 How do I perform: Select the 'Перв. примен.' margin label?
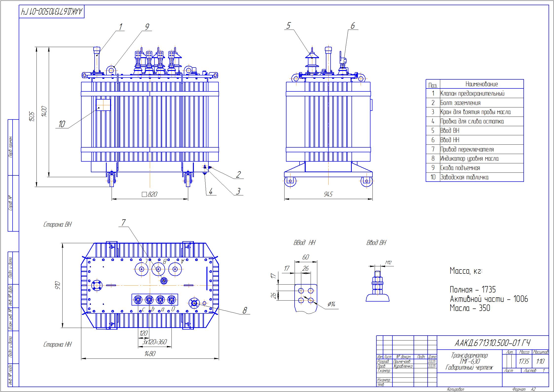[11, 147]
